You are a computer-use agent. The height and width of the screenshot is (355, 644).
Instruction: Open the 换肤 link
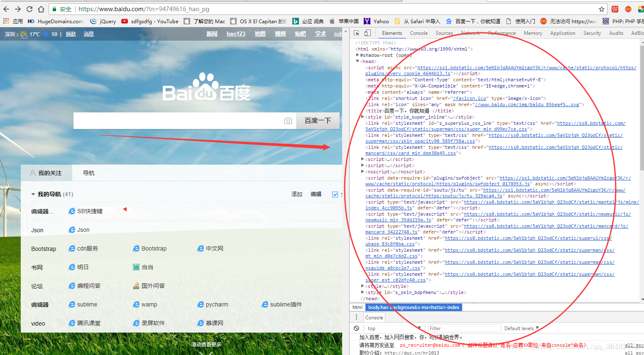click(71, 34)
